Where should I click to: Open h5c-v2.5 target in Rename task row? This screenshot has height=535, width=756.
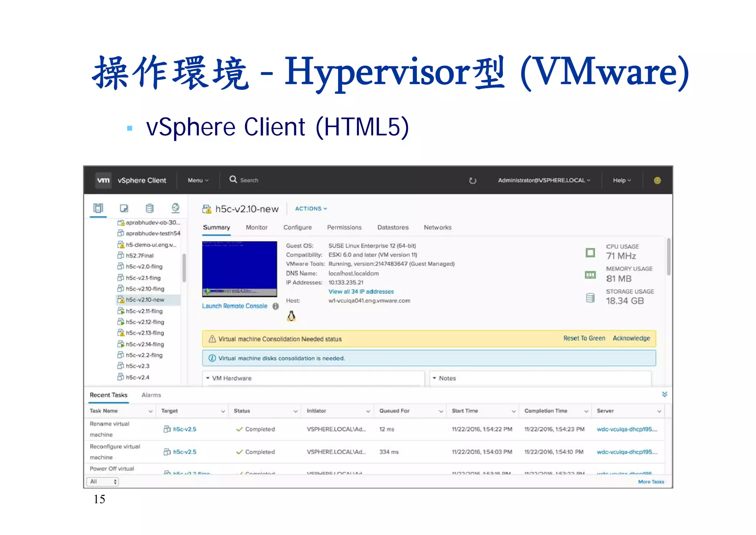click(185, 429)
